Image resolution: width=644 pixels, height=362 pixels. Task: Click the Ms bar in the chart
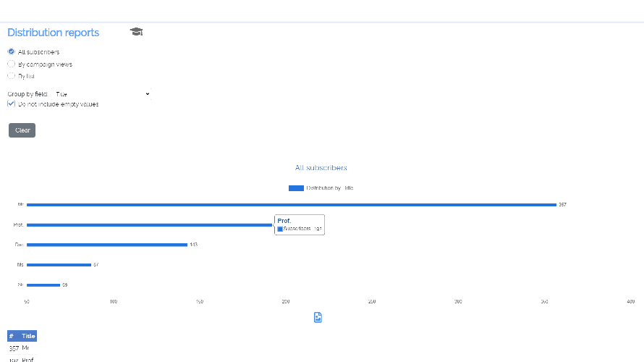point(59,265)
